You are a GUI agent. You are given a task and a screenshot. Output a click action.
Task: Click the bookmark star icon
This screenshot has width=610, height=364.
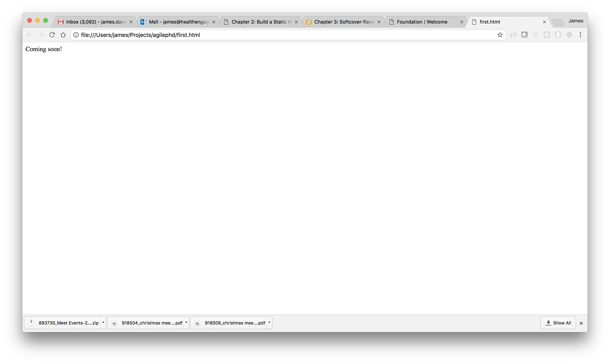pyautogui.click(x=500, y=35)
